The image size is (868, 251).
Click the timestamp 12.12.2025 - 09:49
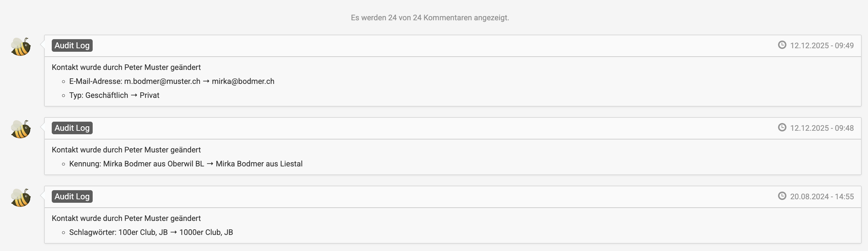click(x=822, y=45)
